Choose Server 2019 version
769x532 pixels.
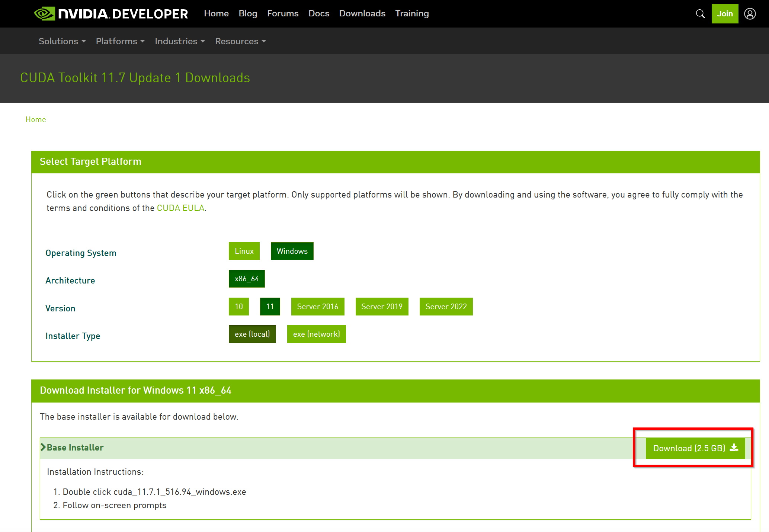click(x=382, y=307)
